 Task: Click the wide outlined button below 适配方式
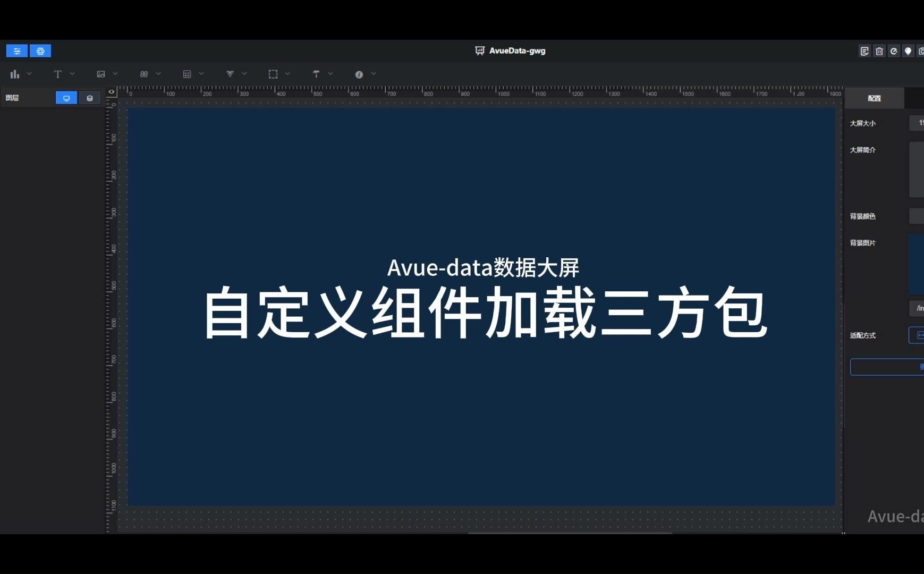[887, 367]
